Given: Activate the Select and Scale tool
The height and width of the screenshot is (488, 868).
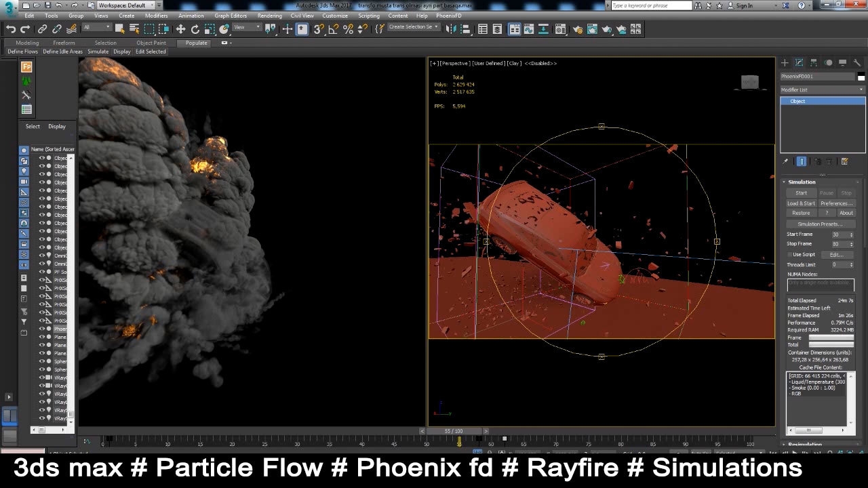Looking at the screenshot, I should [210, 29].
